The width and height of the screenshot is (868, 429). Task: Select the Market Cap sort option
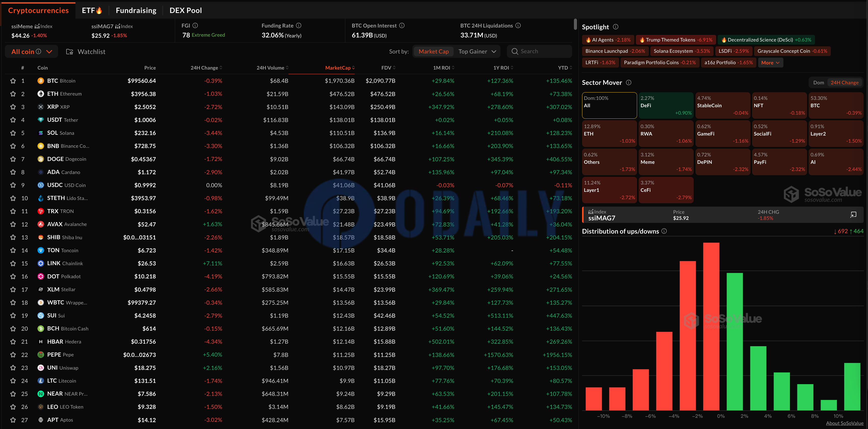[433, 51]
